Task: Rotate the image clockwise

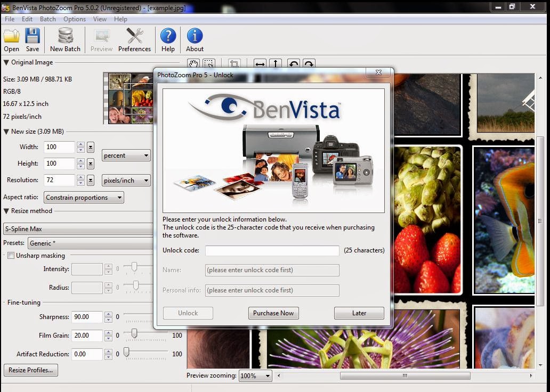Action: pos(309,64)
